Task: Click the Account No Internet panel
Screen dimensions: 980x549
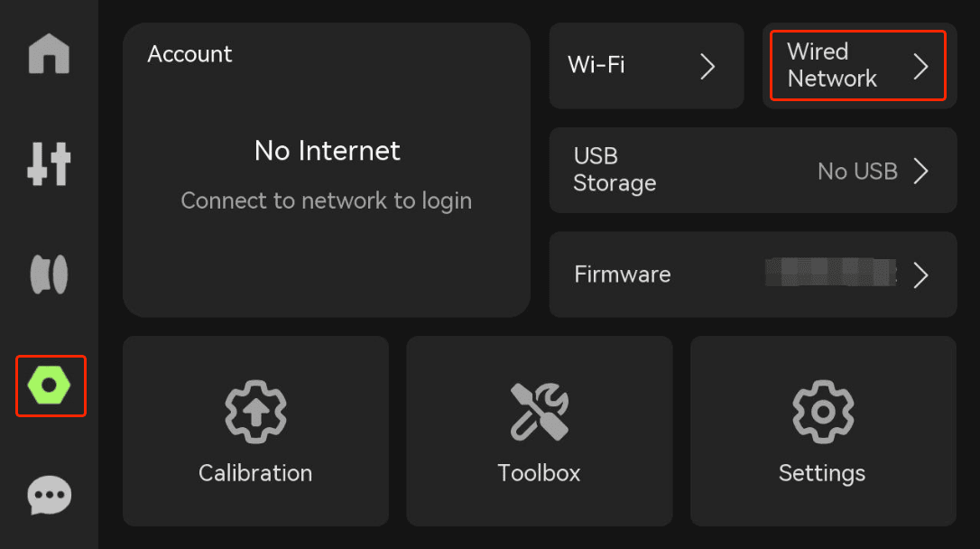Action: [327, 170]
